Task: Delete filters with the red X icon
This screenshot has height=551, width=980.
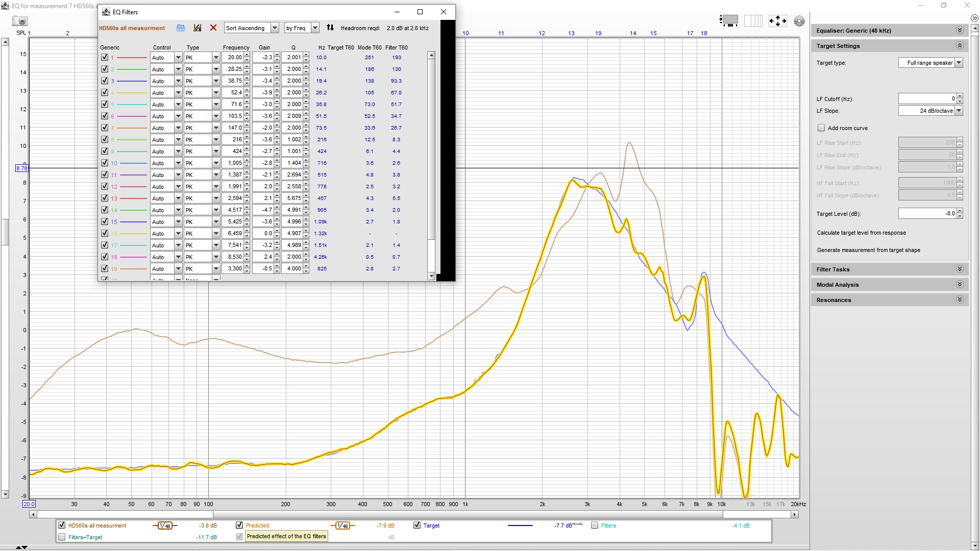Action: [213, 28]
